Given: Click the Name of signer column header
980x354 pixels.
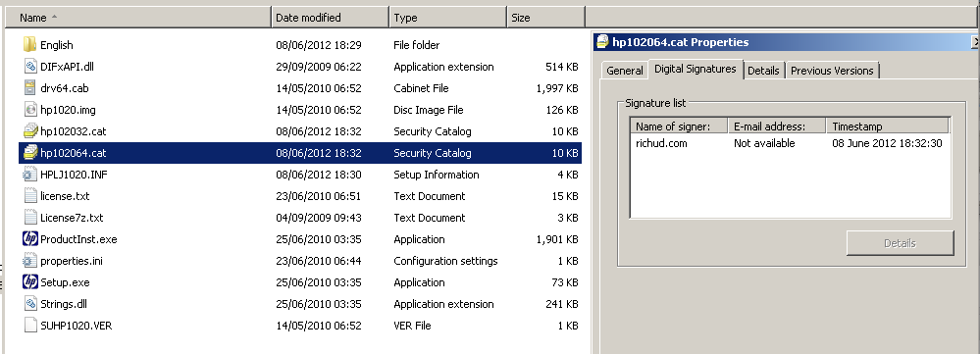Looking at the screenshot, I should 680,126.
